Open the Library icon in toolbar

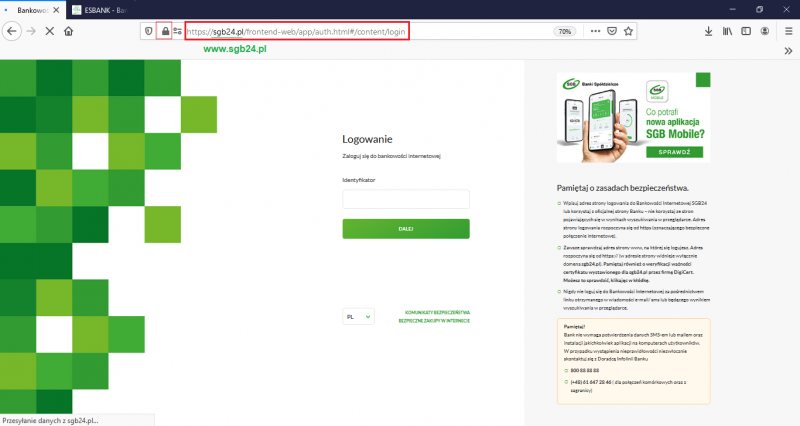[x=727, y=31]
